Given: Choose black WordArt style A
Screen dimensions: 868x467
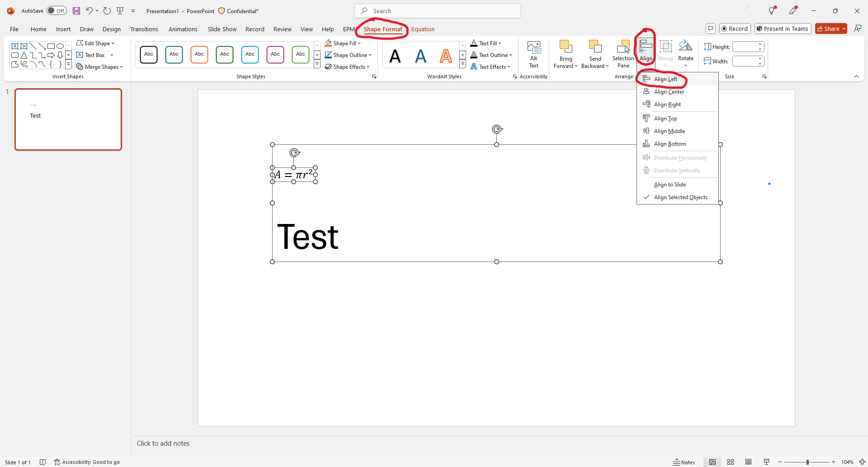Looking at the screenshot, I should coord(395,56).
